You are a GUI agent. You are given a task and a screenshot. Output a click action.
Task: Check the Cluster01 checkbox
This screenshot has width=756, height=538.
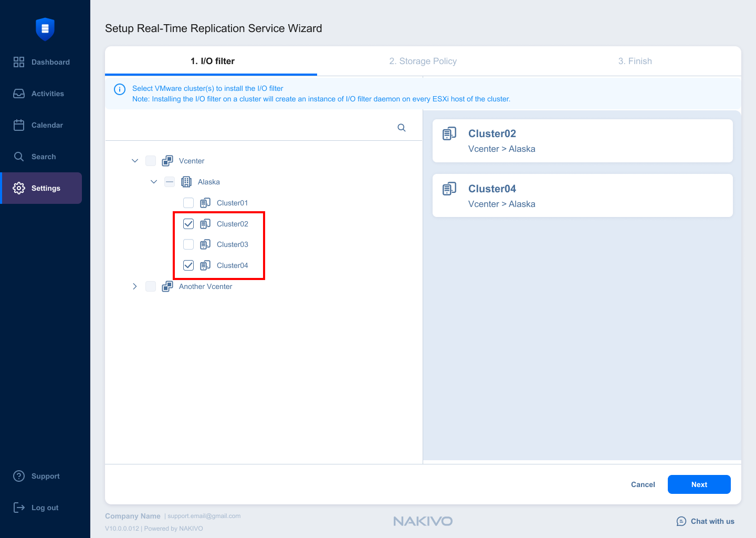tap(188, 203)
